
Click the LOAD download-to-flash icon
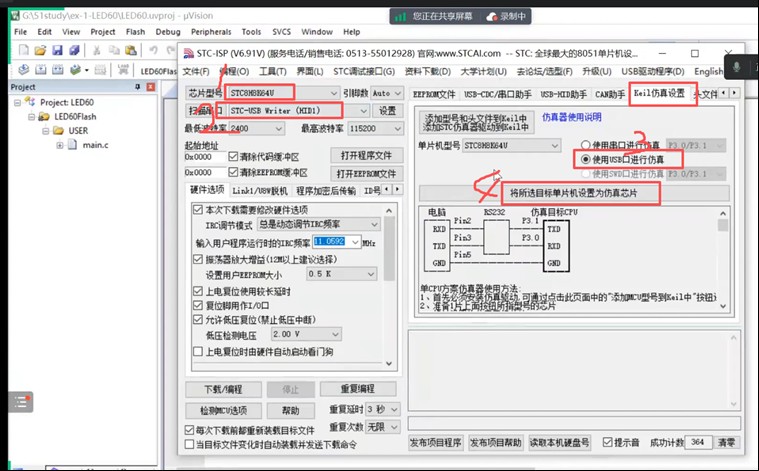click(123, 70)
